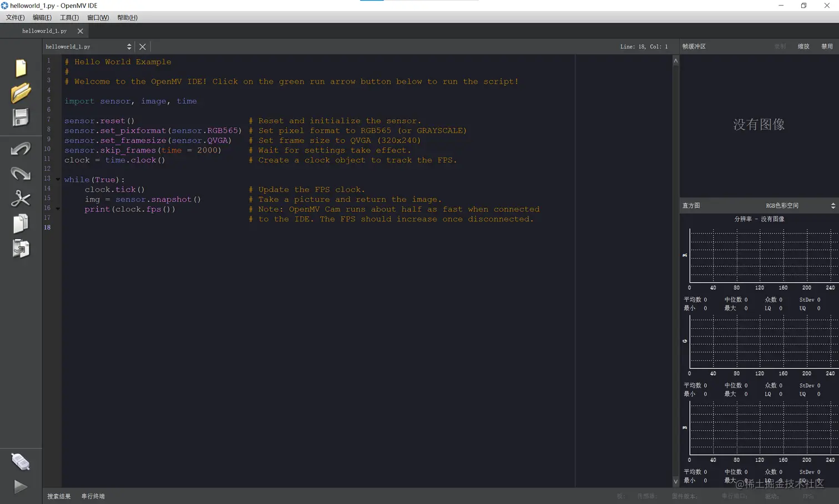This screenshot has width=839, height=504.
Task: Click the 固件版本 firmware version status entry
Action: coord(685,496)
